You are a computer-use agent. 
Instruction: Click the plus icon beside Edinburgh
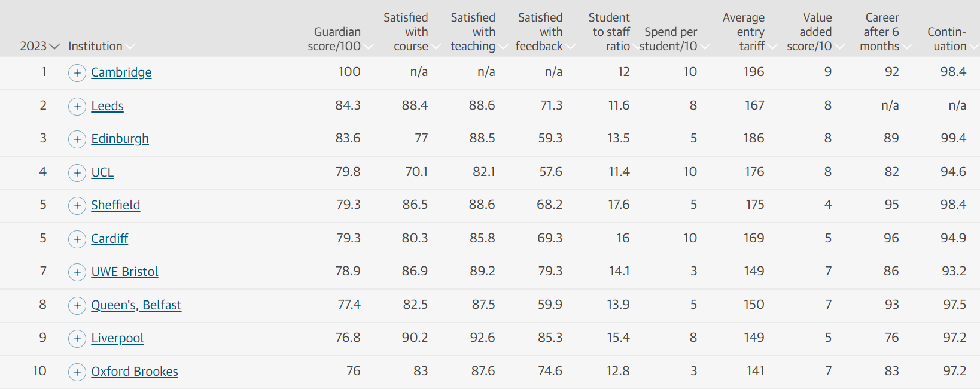click(77, 139)
